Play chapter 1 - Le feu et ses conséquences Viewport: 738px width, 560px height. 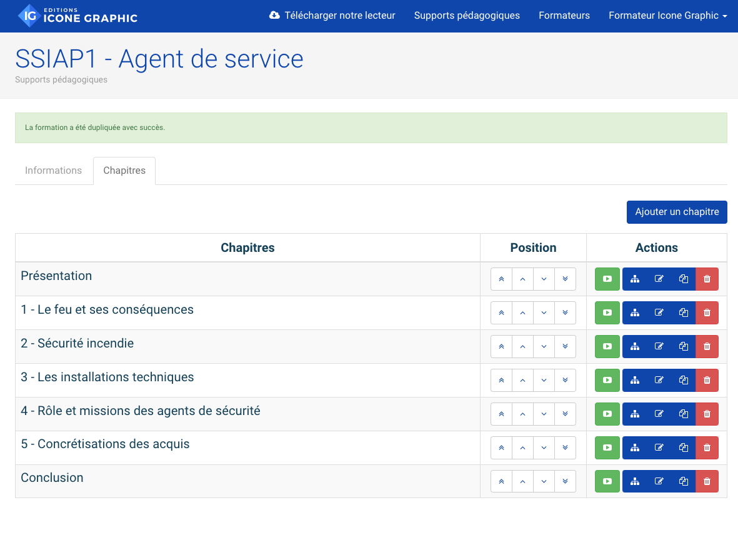point(607,313)
